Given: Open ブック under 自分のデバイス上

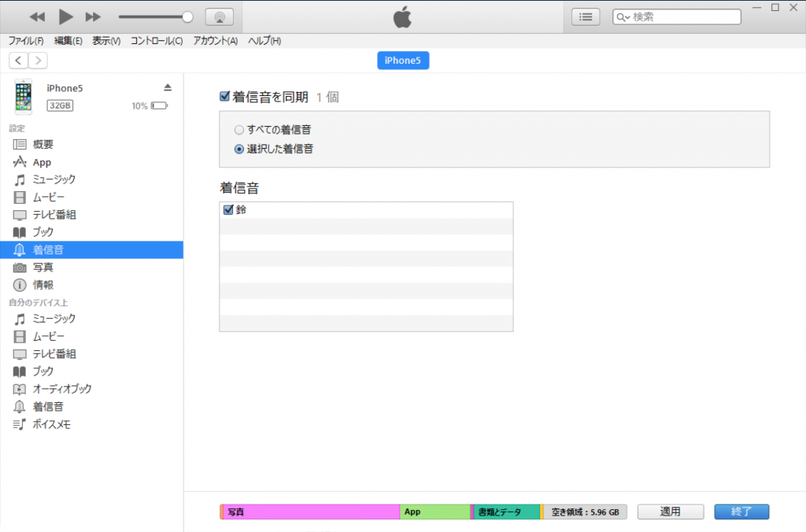Looking at the screenshot, I should click(x=91, y=371).
